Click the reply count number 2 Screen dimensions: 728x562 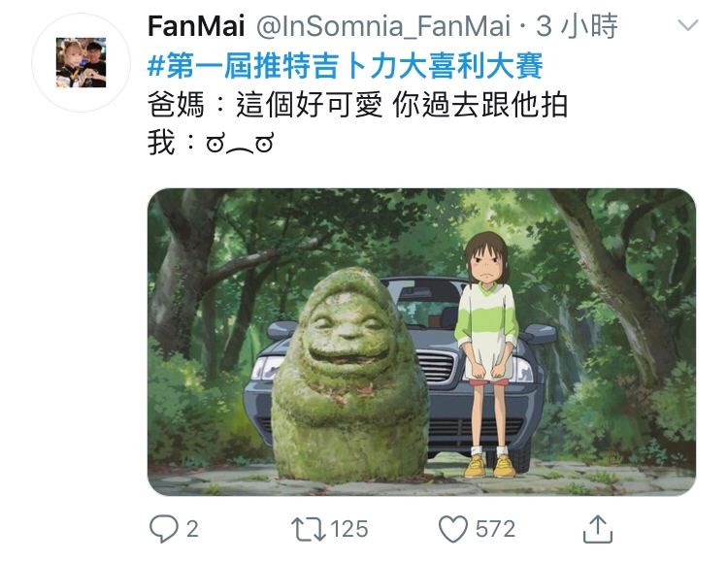pos(192,529)
